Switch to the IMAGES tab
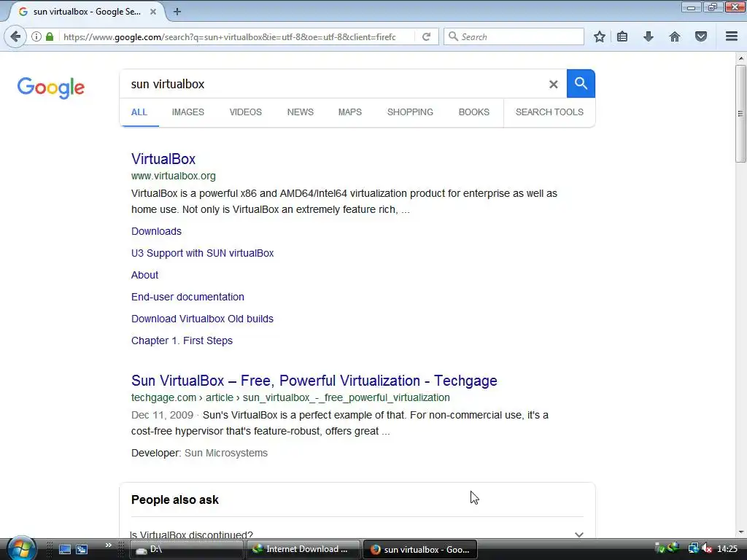This screenshot has height=560, width=747. 187,112
